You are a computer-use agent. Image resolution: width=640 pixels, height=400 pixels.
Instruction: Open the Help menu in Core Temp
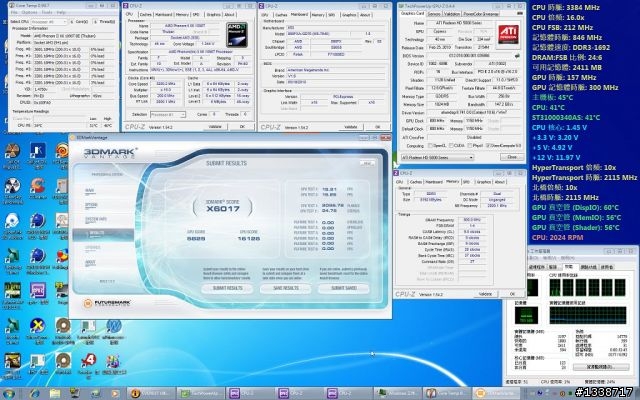point(61,13)
